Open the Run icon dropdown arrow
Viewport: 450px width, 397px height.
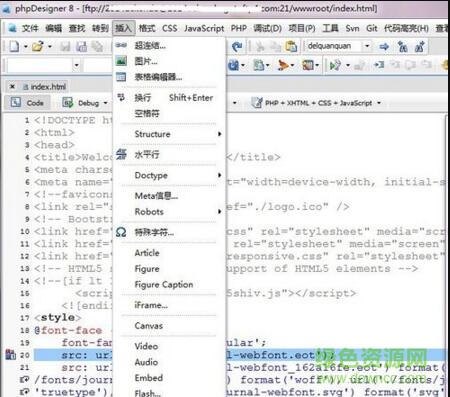click(x=348, y=65)
